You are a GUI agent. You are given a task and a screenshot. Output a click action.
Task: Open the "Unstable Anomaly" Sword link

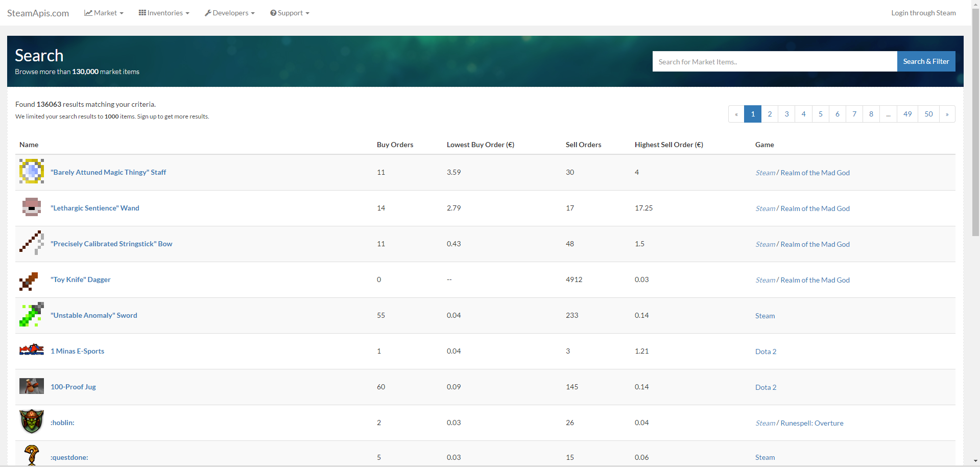(x=94, y=315)
